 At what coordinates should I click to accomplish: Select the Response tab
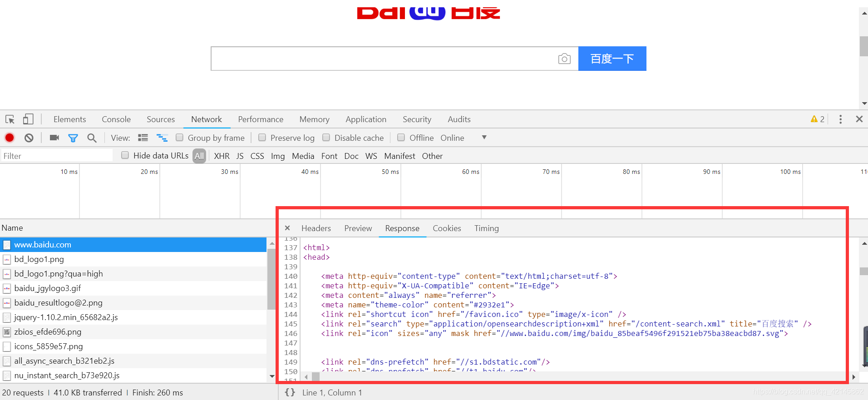tap(402, 228)
